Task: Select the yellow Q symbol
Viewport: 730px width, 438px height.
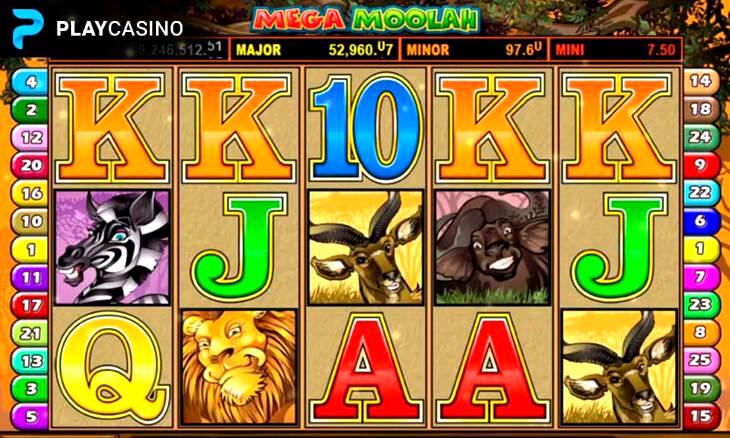Action: pos(112,367)
